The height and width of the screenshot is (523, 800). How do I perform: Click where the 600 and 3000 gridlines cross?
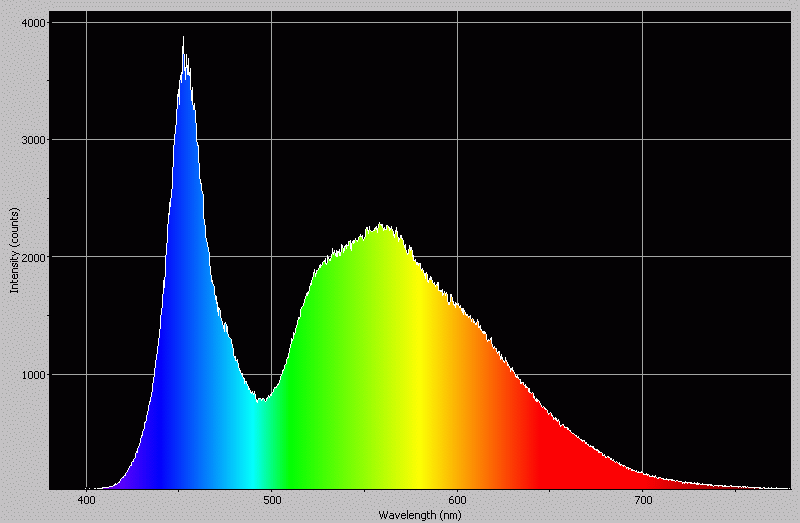click(457, 140)
